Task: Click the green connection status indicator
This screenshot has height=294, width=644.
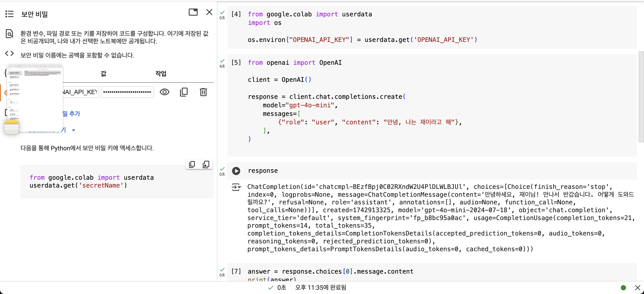Action: (623, 288)
